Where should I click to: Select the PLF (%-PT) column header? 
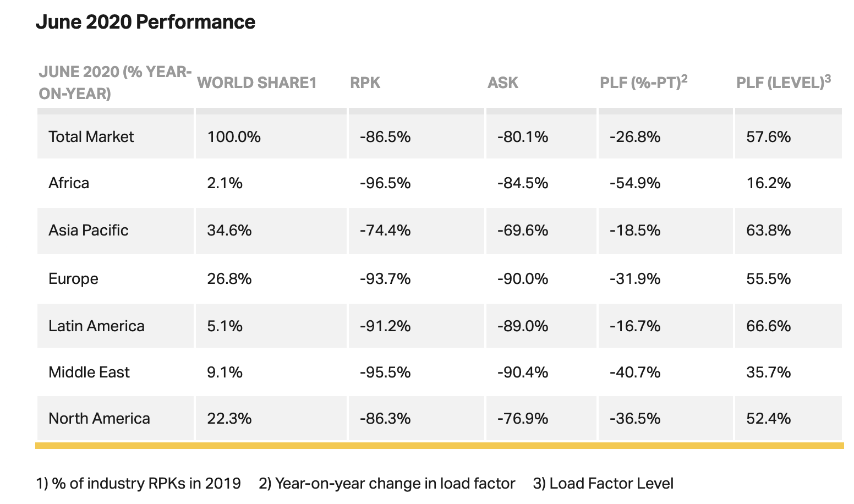pyautogui.click(x=644, y=83)
